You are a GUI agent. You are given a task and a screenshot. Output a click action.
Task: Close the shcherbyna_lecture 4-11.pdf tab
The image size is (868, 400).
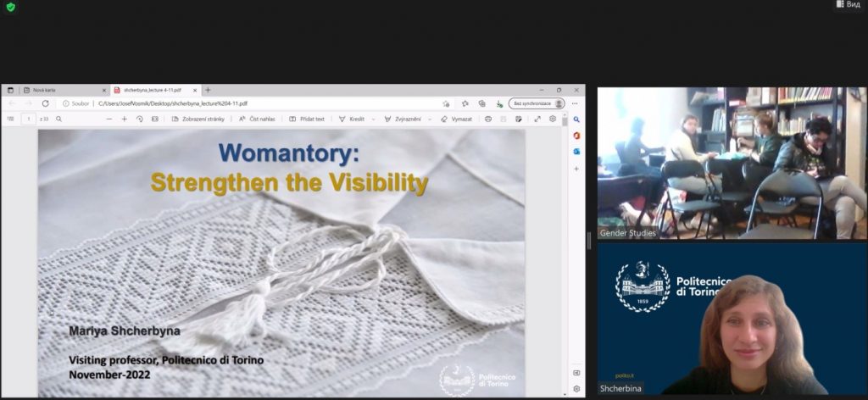195,90
